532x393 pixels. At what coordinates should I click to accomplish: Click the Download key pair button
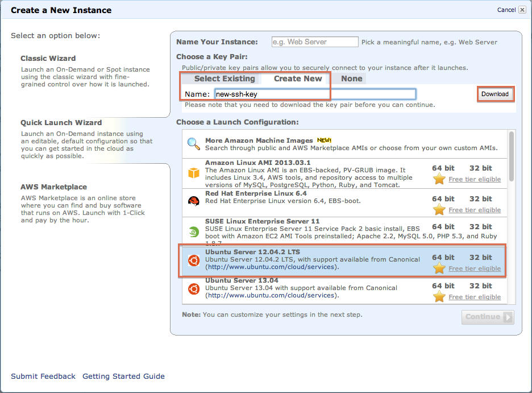pyautogui.click(x=494, y=94)
